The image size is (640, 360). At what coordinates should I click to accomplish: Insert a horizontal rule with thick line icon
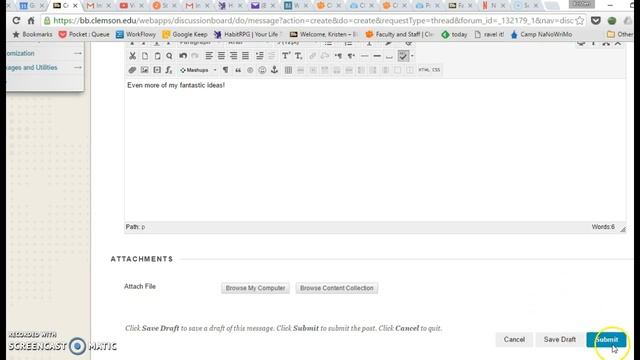(x=377, y=56)
